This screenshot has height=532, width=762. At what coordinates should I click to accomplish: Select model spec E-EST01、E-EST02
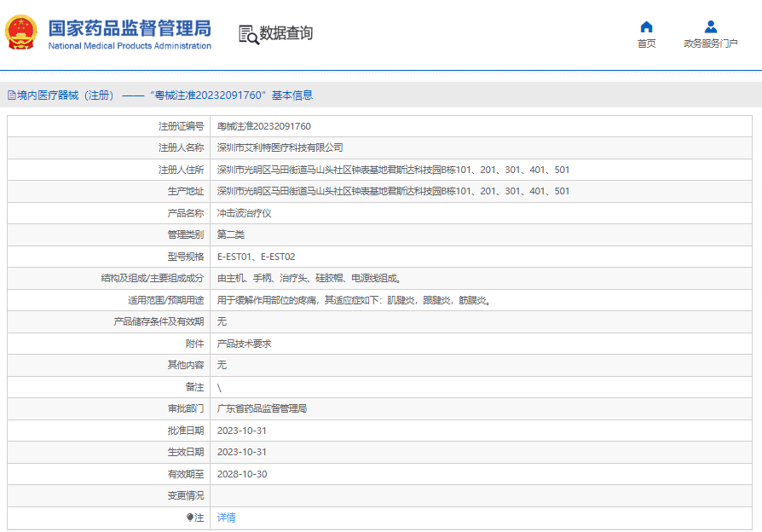[256, 257]
